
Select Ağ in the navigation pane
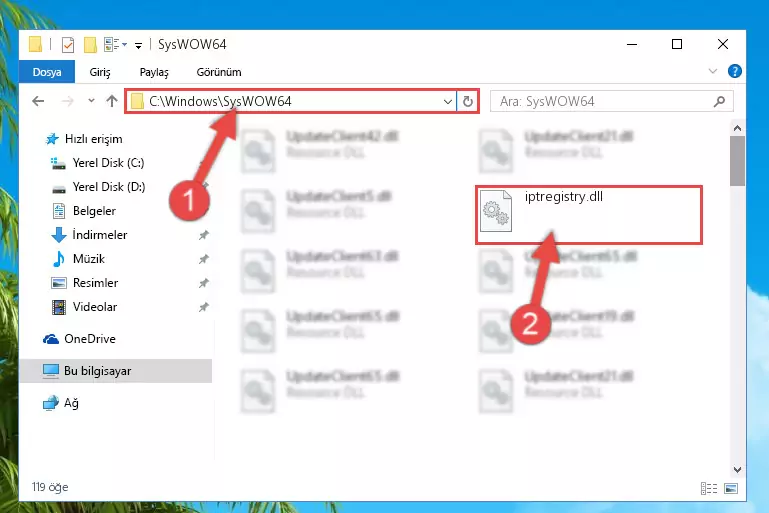pos(60,403)
